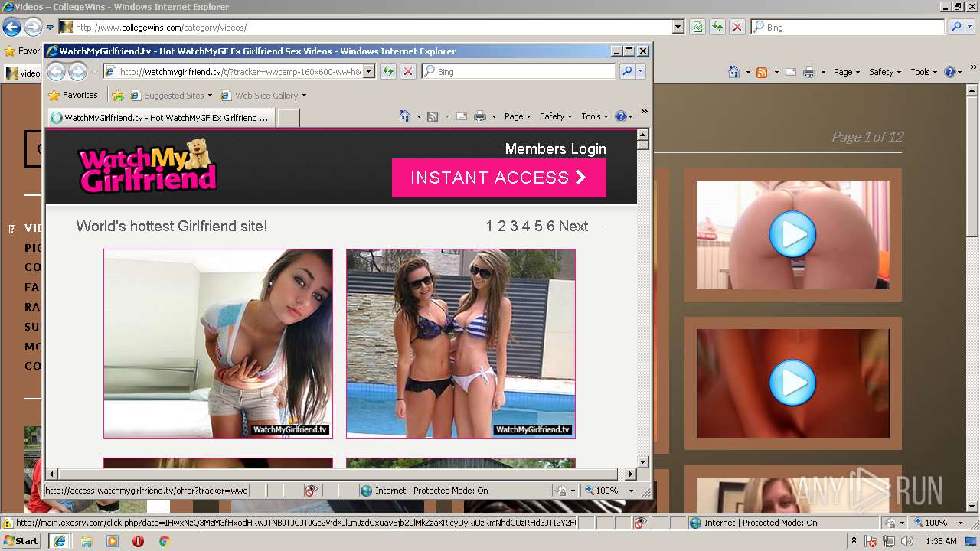This screenshot has width=980, height=551.
Task: Open Tools menu in popup command bar
Action: (594, 116)
